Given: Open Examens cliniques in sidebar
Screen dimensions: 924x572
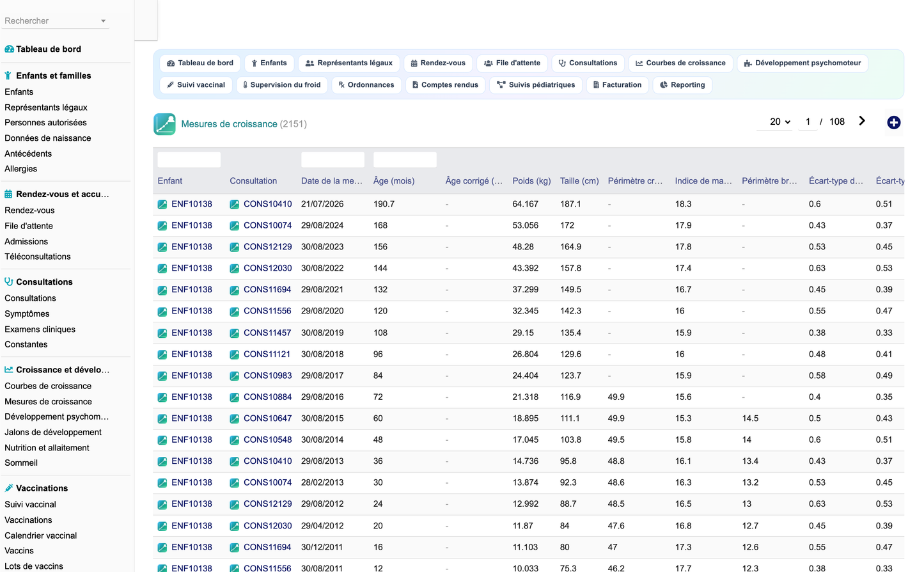Looking at the screenshot, I should 40,330.
